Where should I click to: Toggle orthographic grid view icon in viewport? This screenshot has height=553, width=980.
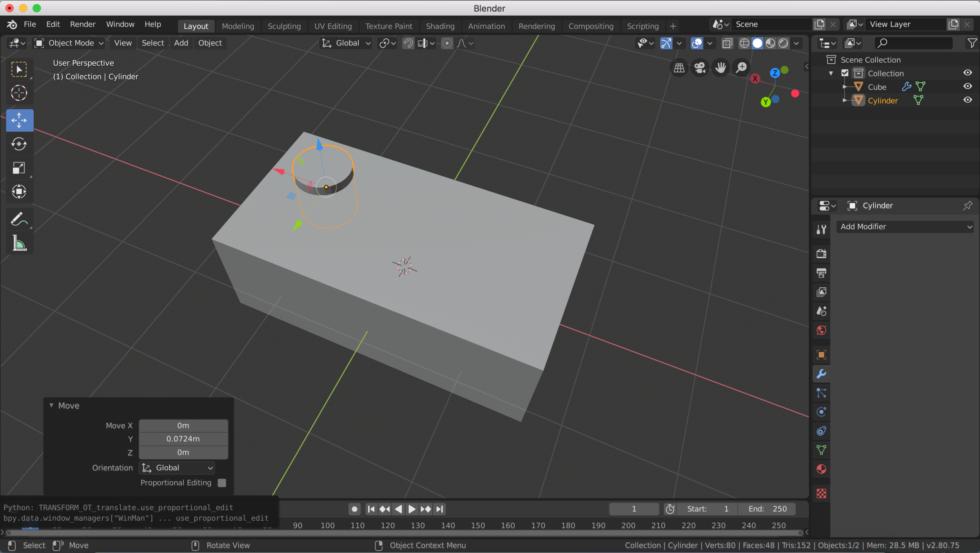679,68
